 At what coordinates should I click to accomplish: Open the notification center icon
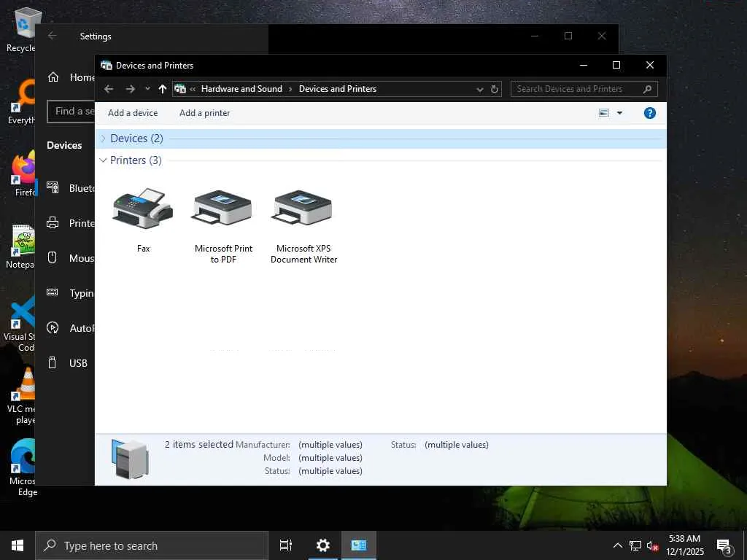pos(724,546)
